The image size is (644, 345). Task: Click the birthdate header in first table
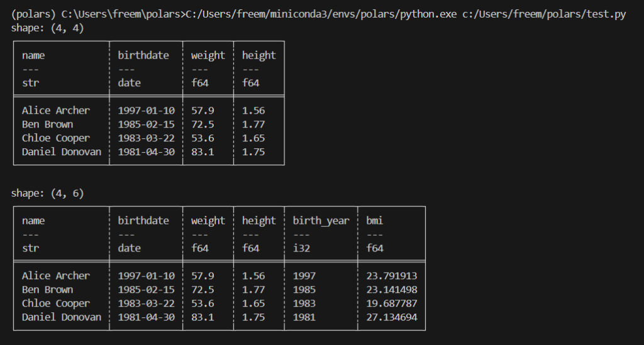(143, 55)
